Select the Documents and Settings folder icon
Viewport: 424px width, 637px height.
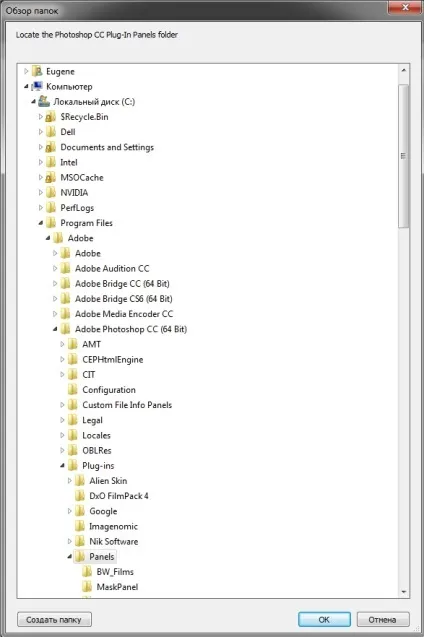[51, 147]
